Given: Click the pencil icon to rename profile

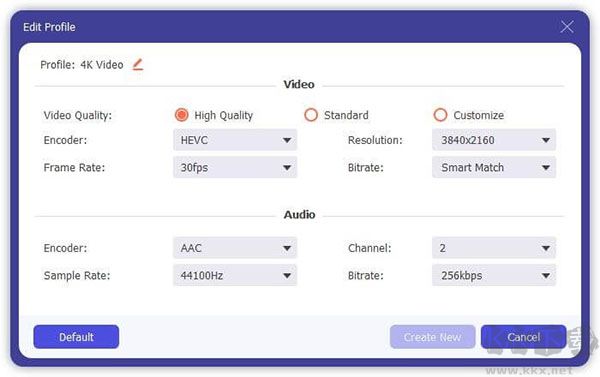Looking at the screenshot, I should pos(138,65).
